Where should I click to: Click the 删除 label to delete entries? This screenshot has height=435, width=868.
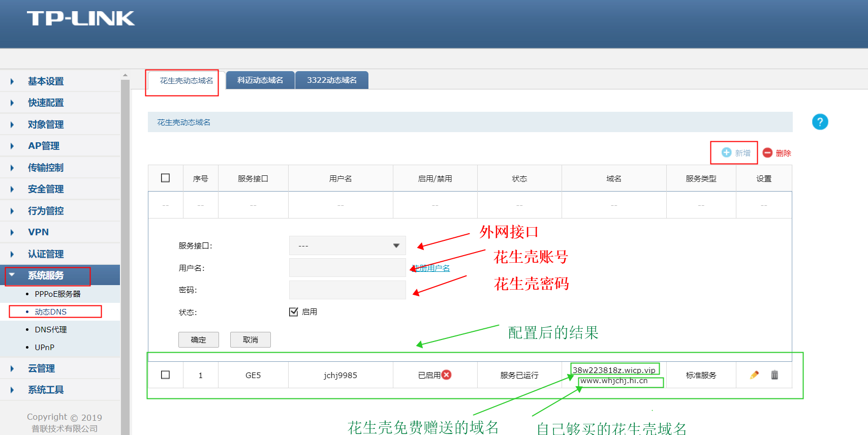point(784,153)
